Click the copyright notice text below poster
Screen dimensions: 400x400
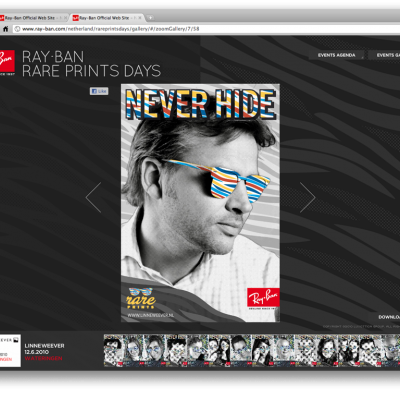tap(361, 326)
